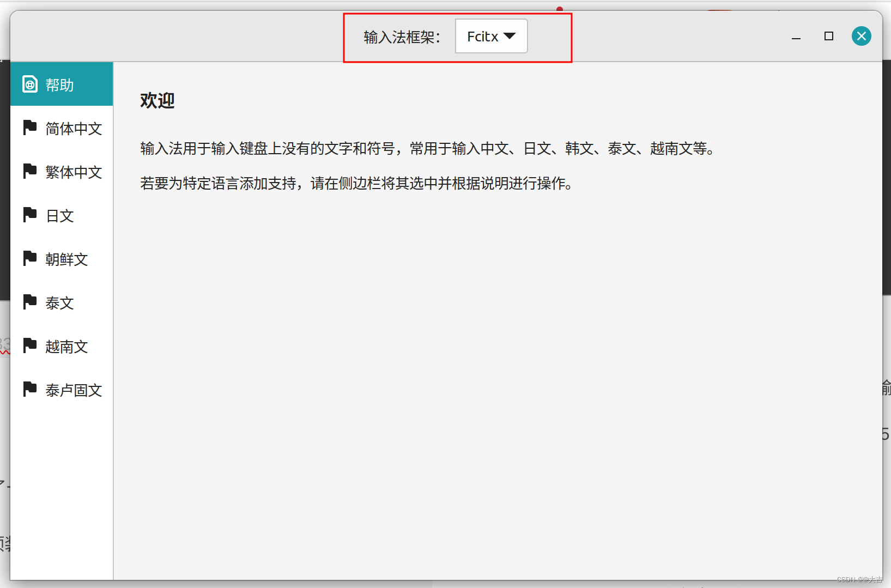Click the flag icon next to 泰卢固文
The height and width of the screenshot is (588, 891).
tap(30, 389)
